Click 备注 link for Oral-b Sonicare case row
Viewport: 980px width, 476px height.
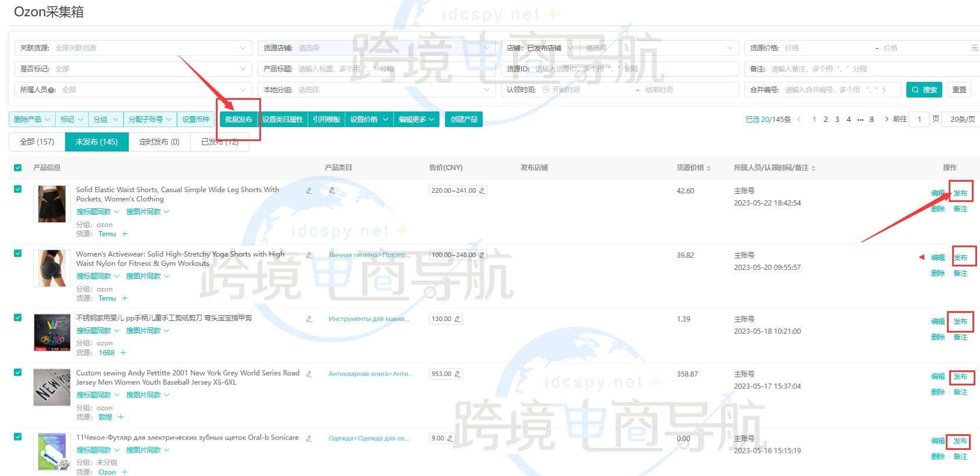pyautogui.click(x=960, y=457)
